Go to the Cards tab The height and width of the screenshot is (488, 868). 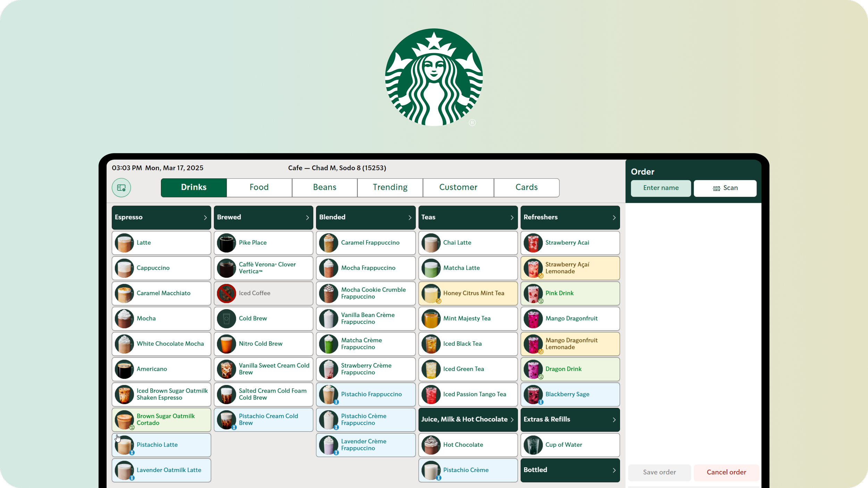[x=526, y=187]
